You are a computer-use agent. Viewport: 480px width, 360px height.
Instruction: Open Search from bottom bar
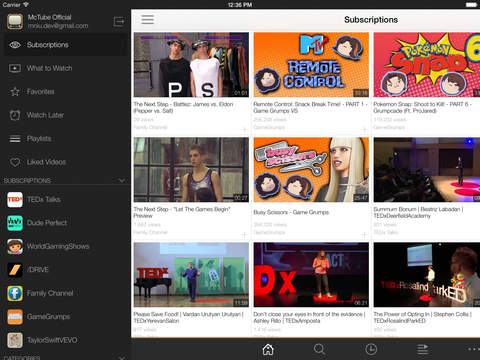click(319, 349)
